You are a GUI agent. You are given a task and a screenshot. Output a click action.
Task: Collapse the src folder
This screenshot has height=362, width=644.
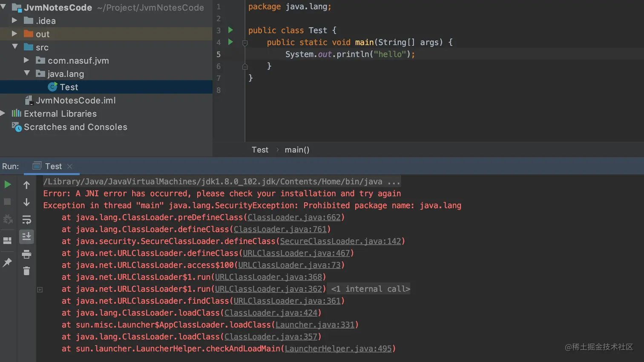(15, 47)
